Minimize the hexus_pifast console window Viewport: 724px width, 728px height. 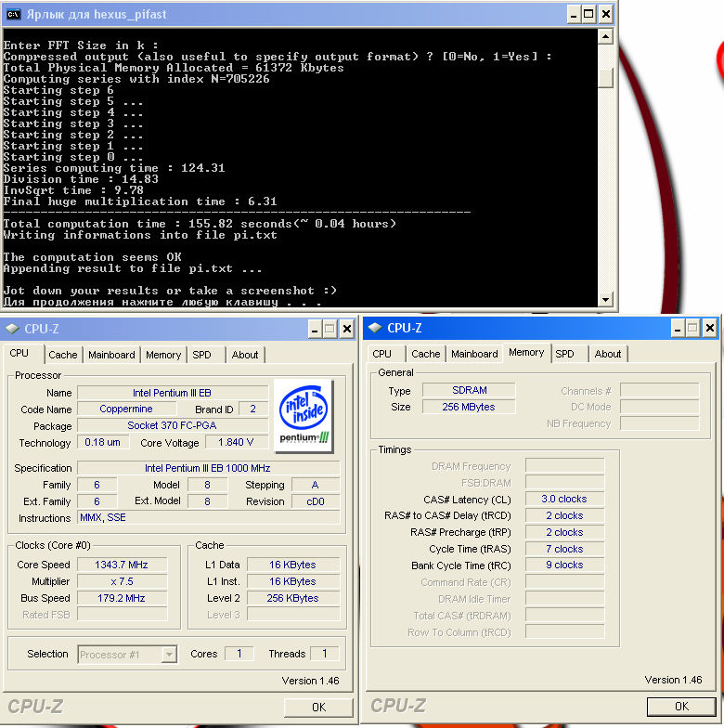(x=574, y=15)
